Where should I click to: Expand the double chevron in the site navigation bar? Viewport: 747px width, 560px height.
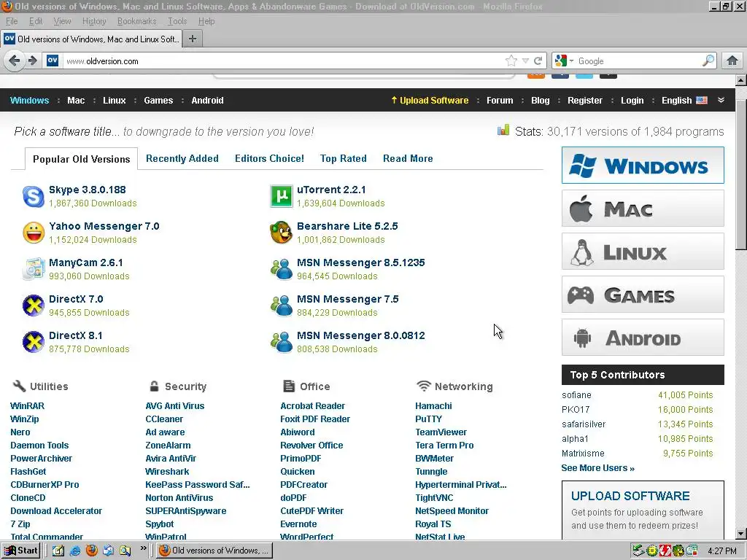coord(721,100)
